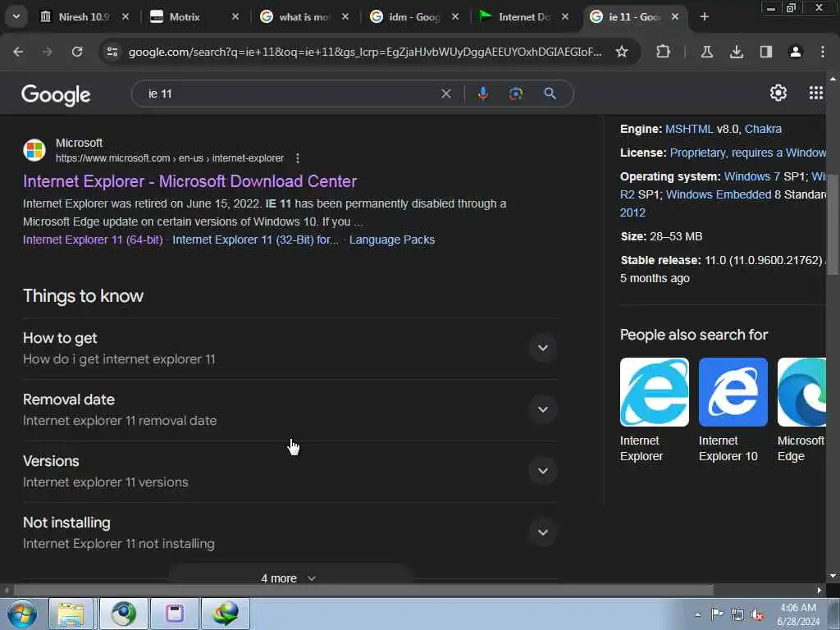Open the Language Packs link
Screen dimensions: 840x630
point(392,240)
